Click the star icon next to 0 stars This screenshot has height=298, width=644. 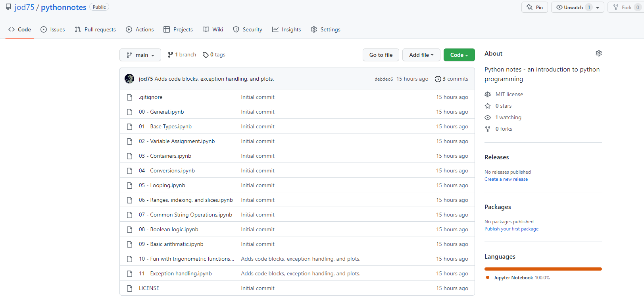pyautogui.click(x=488, y=106)
